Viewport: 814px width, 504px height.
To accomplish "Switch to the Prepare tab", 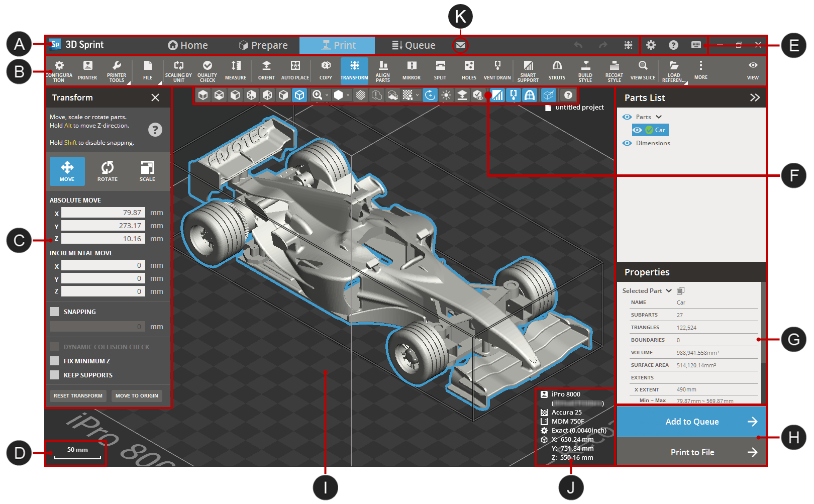I will 263,45.
